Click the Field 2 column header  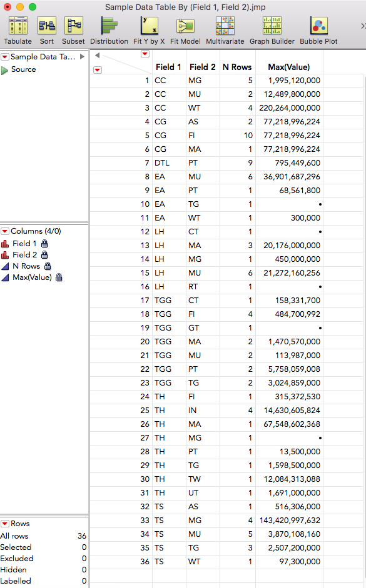(202, 67)
